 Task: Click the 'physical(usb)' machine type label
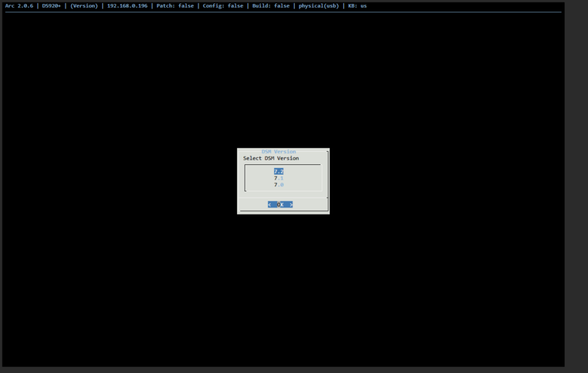(319, 6)
